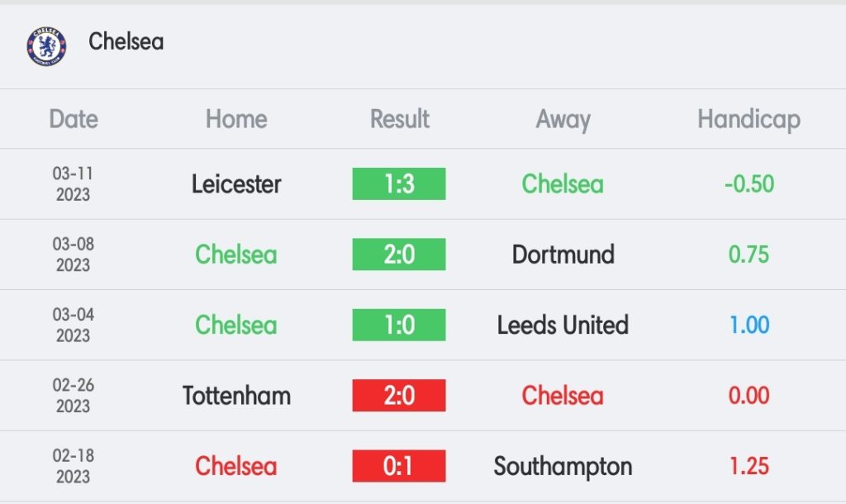This screenshot has width=846, height=504.
Task: Click the green 1:3 result badge
Action: coord(399,183)
